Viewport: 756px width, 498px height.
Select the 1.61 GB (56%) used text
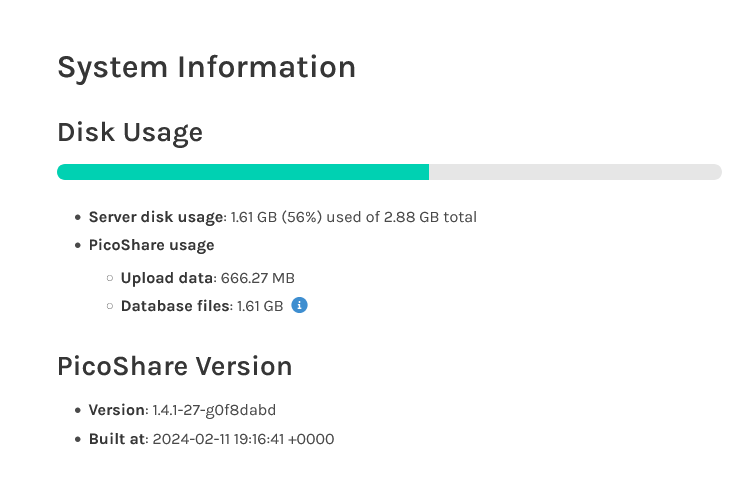coord(298,217)
